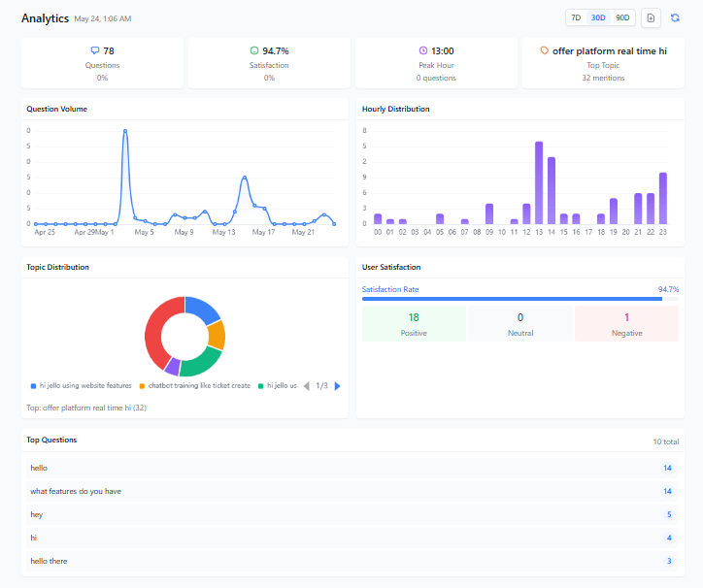Image resolution: width=703 pixels, height=588 pixels.
Task: Toggle the green 'hi jello us' legend entry
Action: pyautogui.click(x=278, y=385)
